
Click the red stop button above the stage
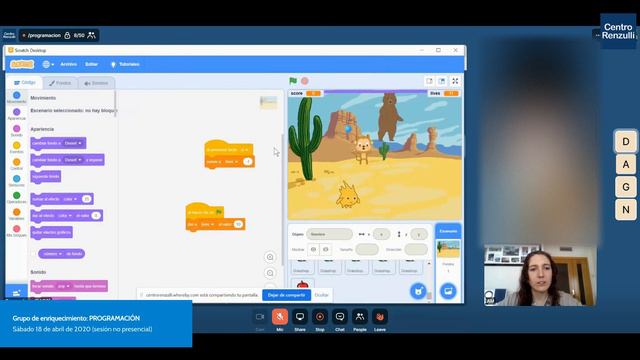pyautogui.click(x=304, y=81)
